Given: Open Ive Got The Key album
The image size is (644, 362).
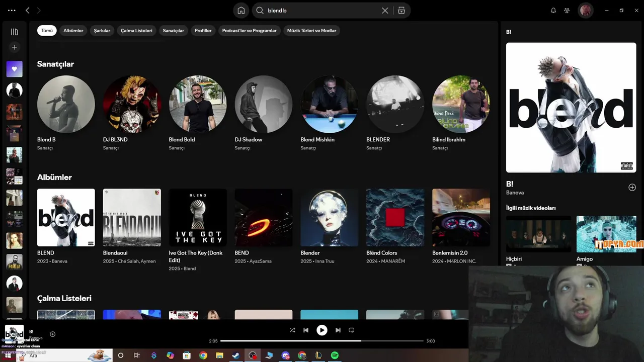Looking at the screenshot, I should pyautogui.click(x=198, y=218).
